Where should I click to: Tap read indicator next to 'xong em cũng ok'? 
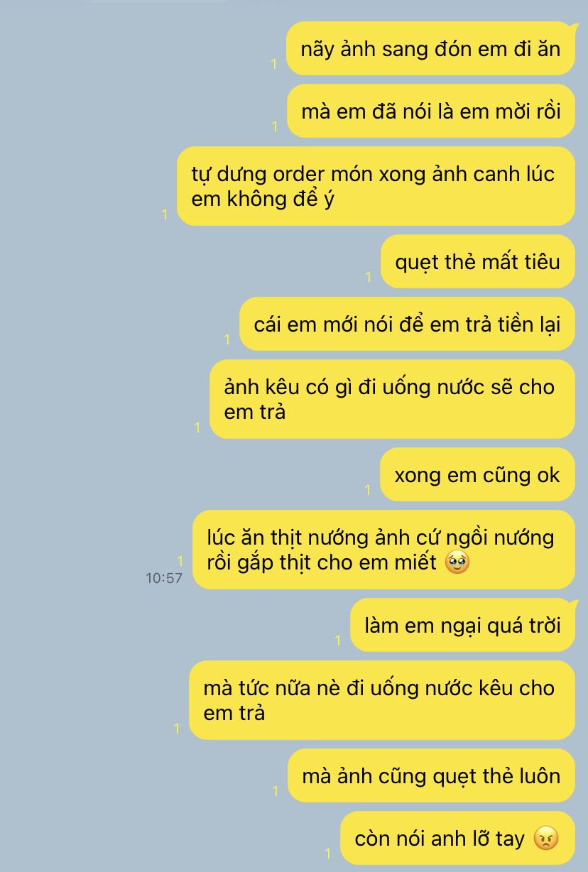[368, 491]
